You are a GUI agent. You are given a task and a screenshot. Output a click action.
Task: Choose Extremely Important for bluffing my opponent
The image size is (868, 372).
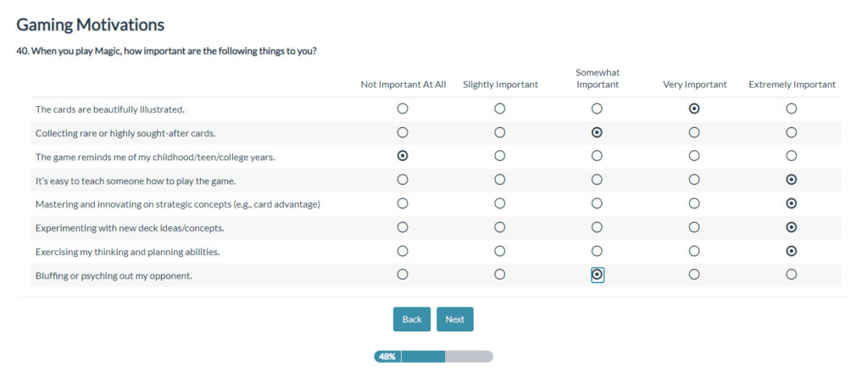point(791,275)
